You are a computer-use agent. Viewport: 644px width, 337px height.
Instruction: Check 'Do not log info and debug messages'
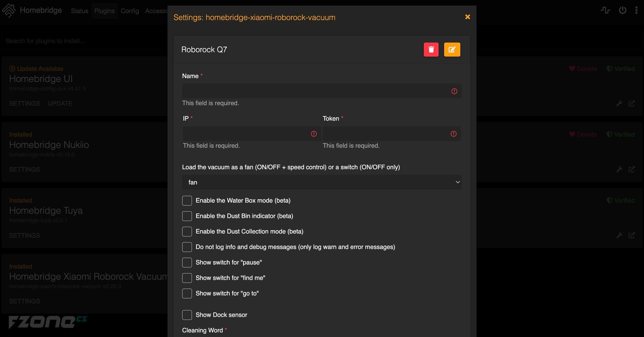tap(187, 247)
